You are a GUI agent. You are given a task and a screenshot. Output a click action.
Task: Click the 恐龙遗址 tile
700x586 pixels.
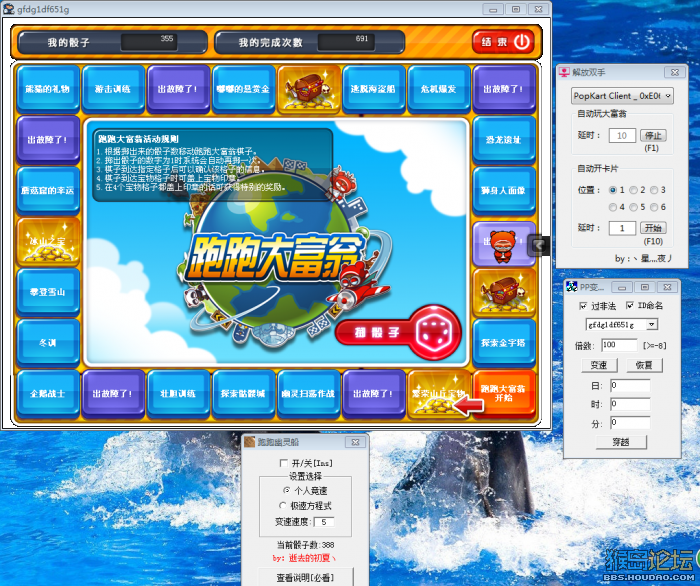[504, 140]
